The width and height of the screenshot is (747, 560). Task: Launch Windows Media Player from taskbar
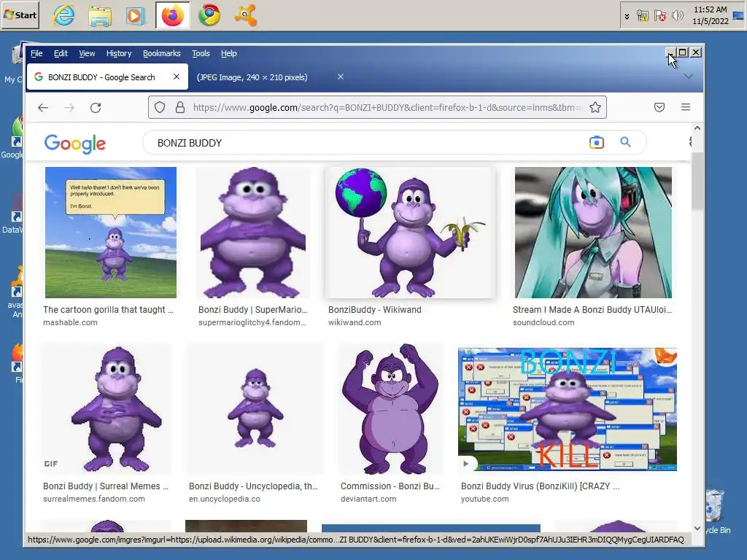point(136,16)
